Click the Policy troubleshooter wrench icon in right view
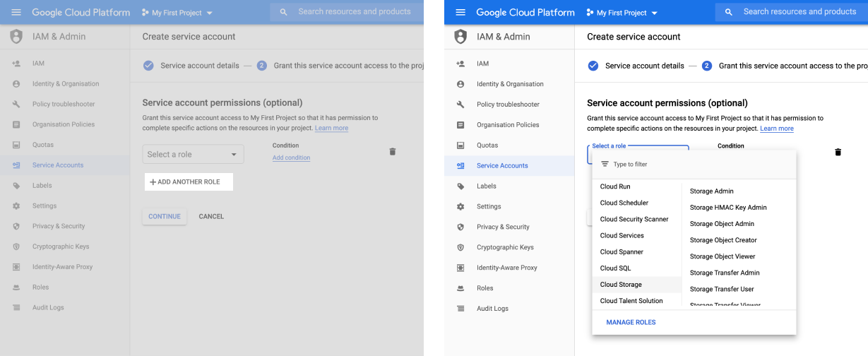This screenshot has width=868, height=356. click(460, 105)
